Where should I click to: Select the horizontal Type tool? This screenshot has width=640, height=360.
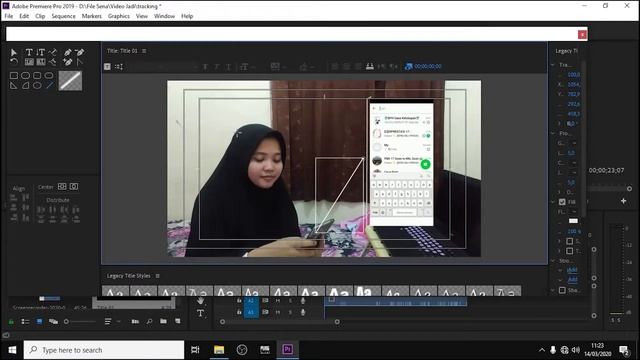(29, 52)
